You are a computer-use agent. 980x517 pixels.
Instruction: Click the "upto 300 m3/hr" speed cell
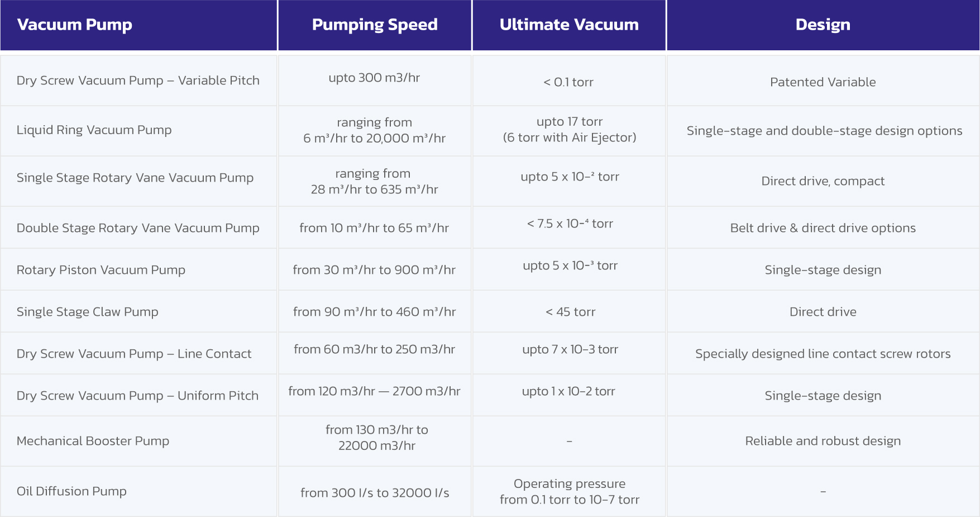[374, 78]
